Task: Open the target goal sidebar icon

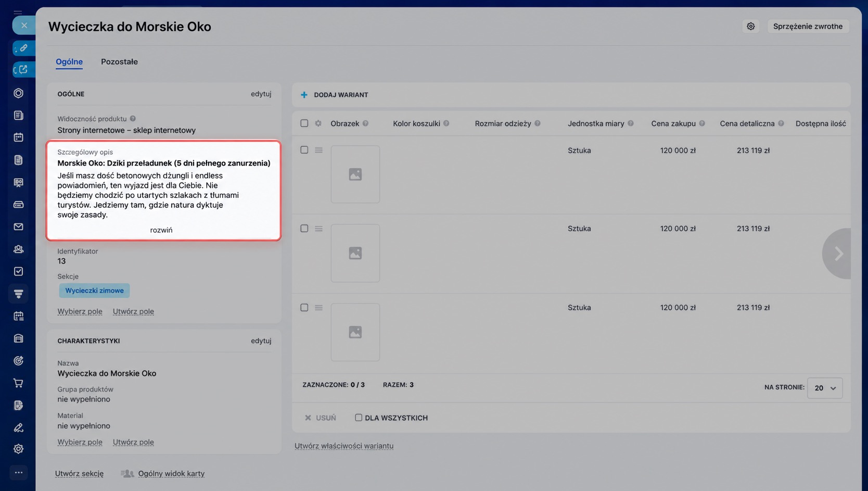Action: [x=19, y=360]
